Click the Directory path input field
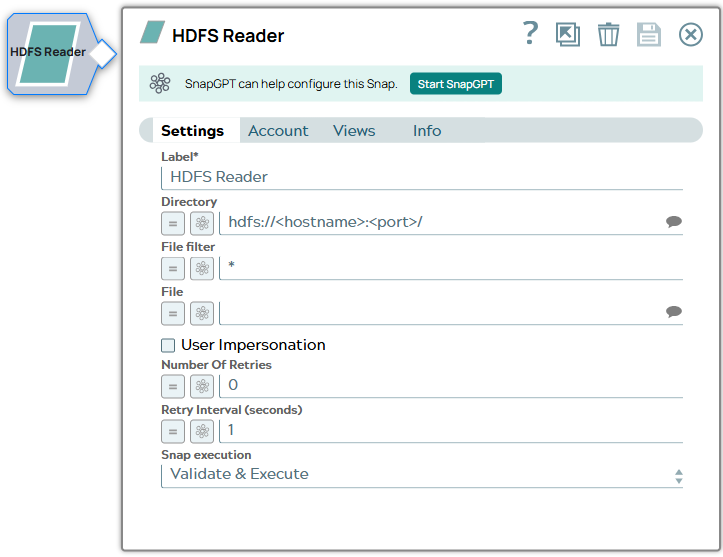723x557 pixels. click(442, 223)
